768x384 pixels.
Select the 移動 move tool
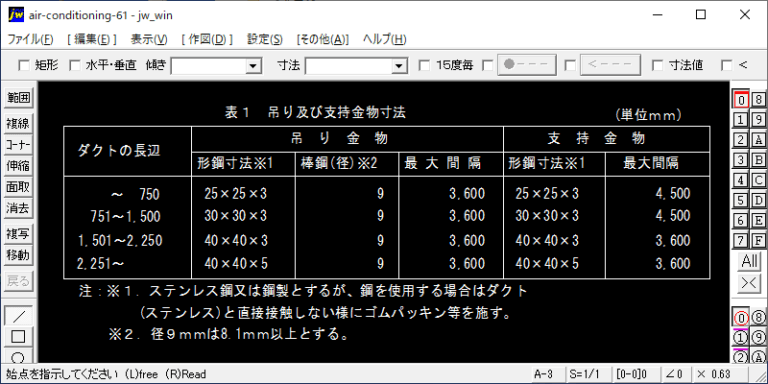18,255
